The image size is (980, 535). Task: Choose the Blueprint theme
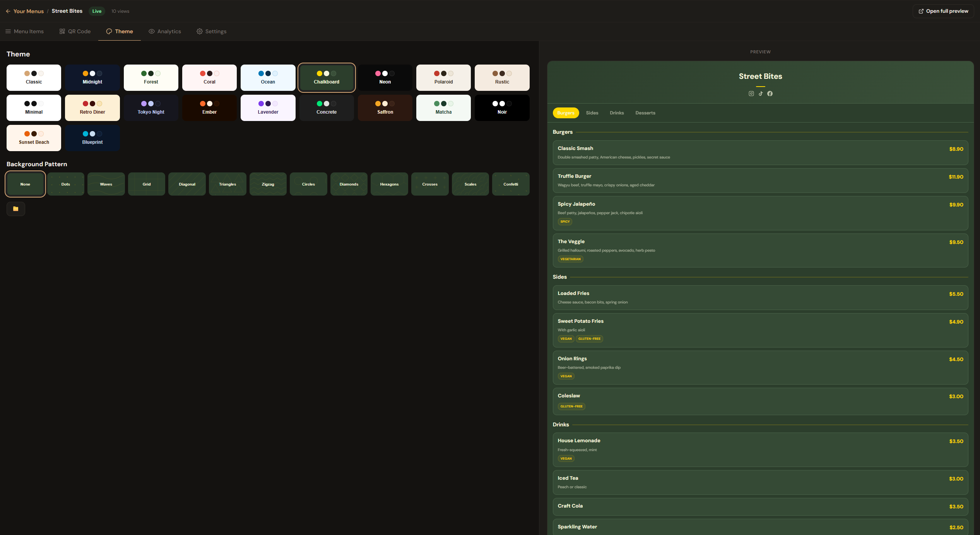[x=92, y=138]
